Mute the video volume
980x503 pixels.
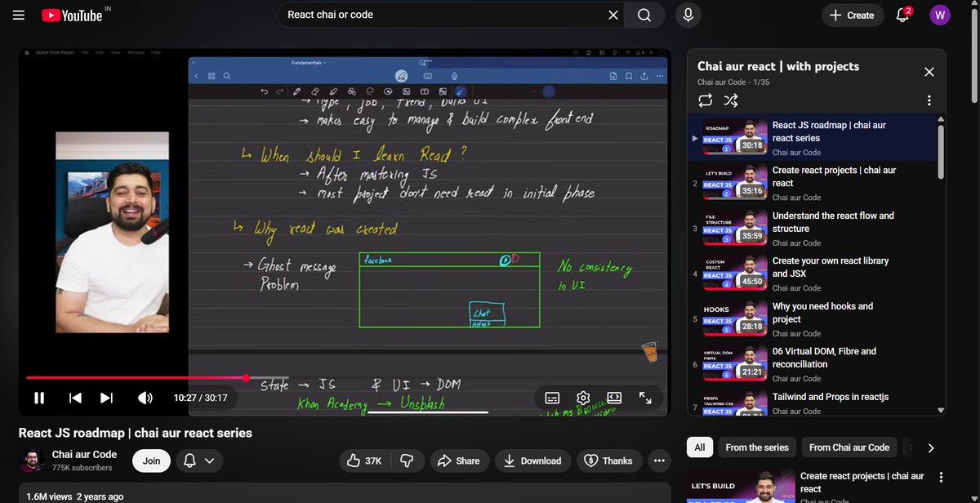click(145, 398)
